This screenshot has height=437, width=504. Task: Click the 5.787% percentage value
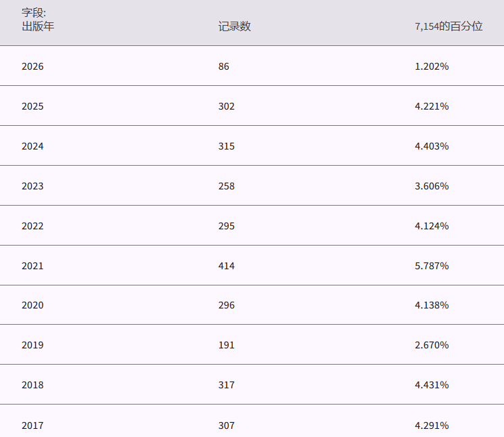click(x=432, y=266)
